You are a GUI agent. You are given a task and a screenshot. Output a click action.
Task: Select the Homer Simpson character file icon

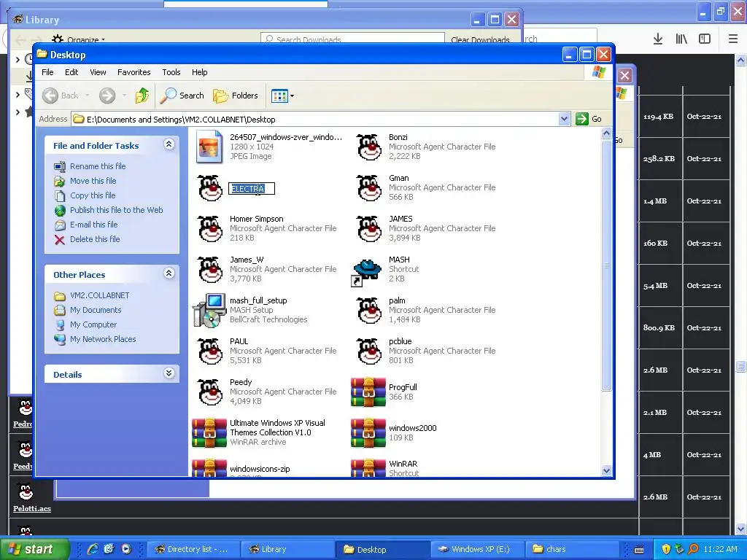(209, 228)
